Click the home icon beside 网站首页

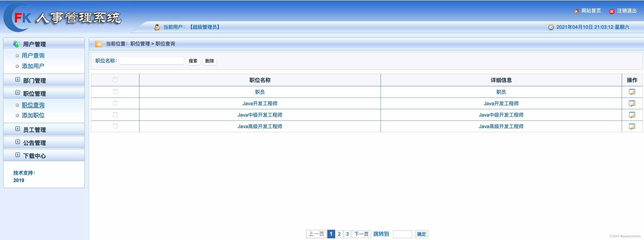click(x=576, y=11)
